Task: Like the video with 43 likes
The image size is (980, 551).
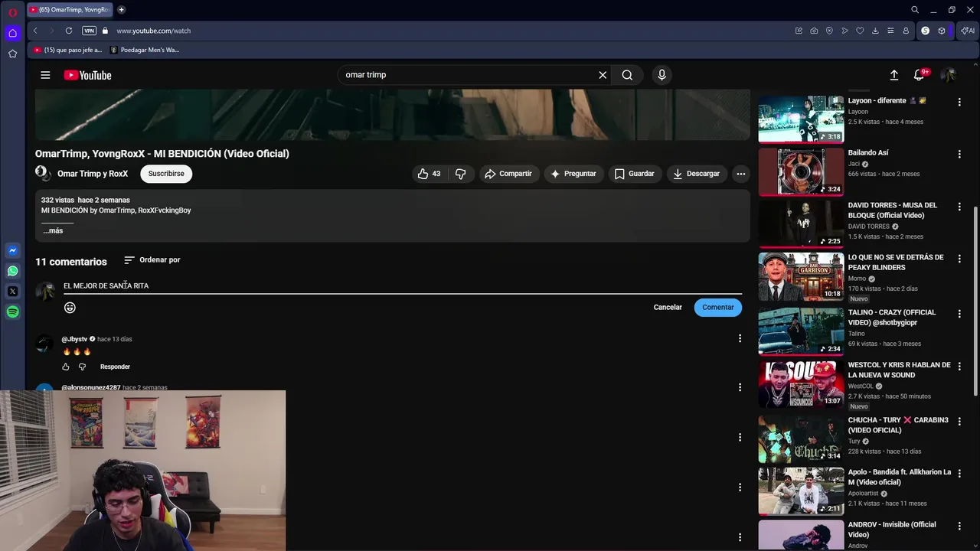Action: tap(429, 174)
